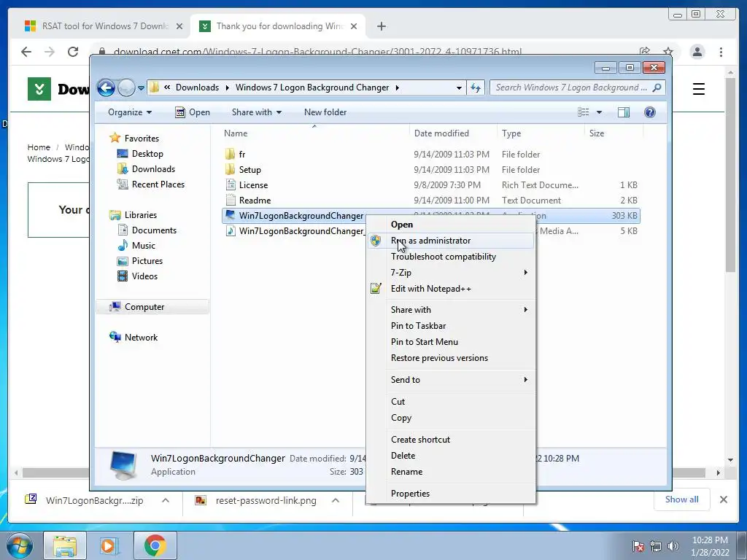Choose Restore previous versions
The image size is (747, 560).
pyautogui.click(x=451, y=358)
